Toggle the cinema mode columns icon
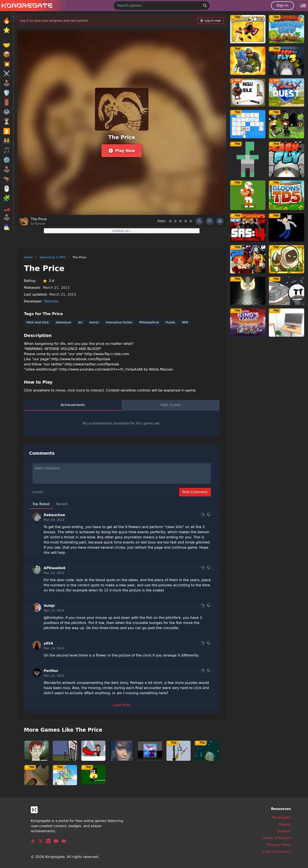Viewport: 308px width, 868px height. pos(220,221)
